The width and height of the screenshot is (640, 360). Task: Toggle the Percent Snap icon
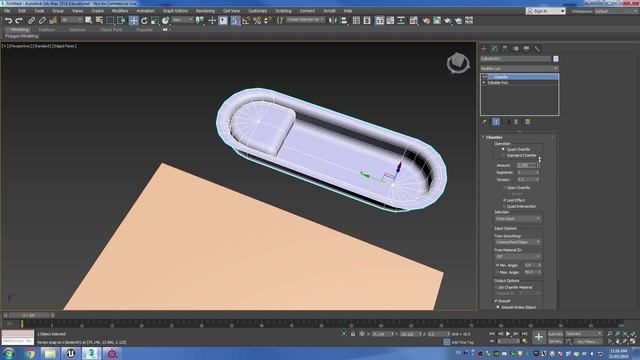257,20
